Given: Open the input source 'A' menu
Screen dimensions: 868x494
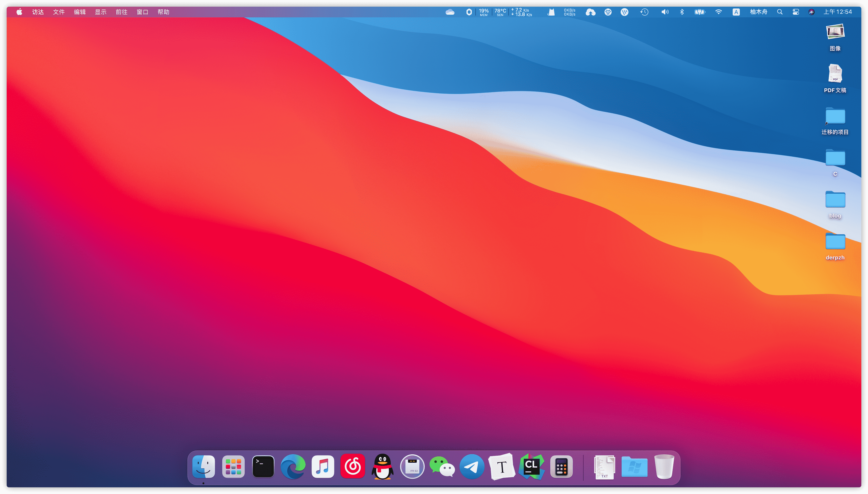Looking at the screenshot, I should coord(736,12).
